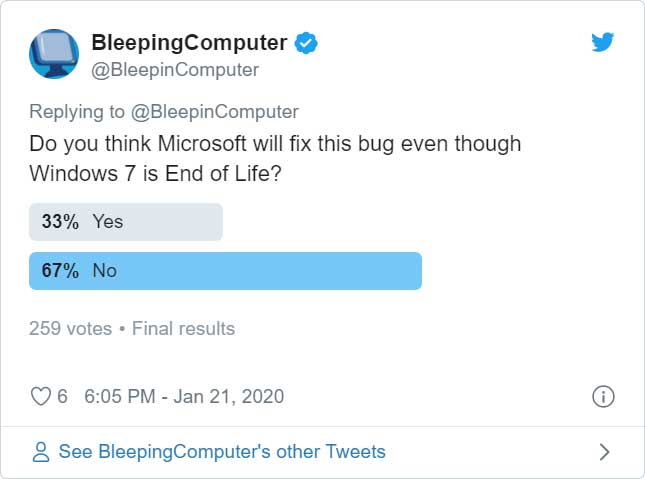Click the like count number 6
Image resolution: width=645 pixels, height=479 pixels.
pos(62,396)
